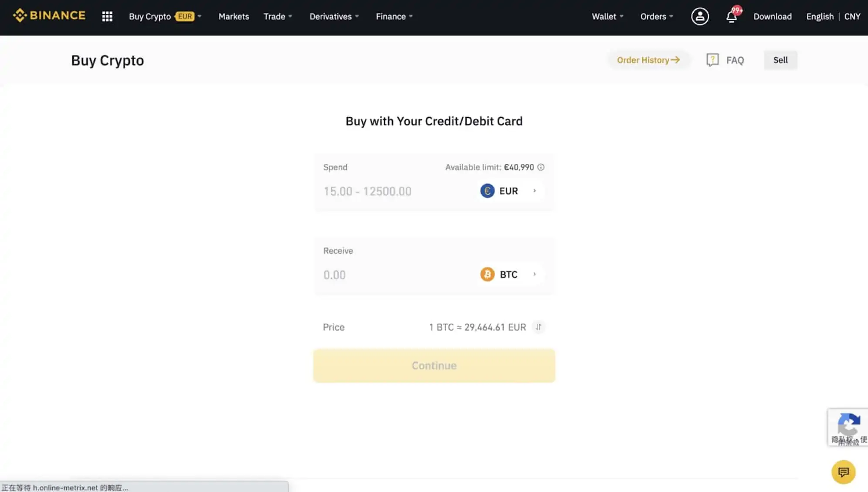Click the Order History link
The height and width of the screenshot is (492, 868).
point(648,60)
